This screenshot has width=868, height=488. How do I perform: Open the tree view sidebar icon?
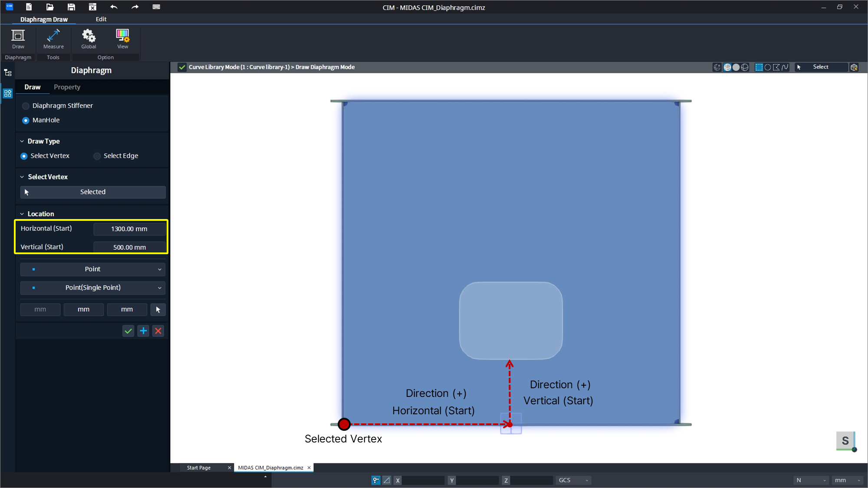click(x=8, y=72)
